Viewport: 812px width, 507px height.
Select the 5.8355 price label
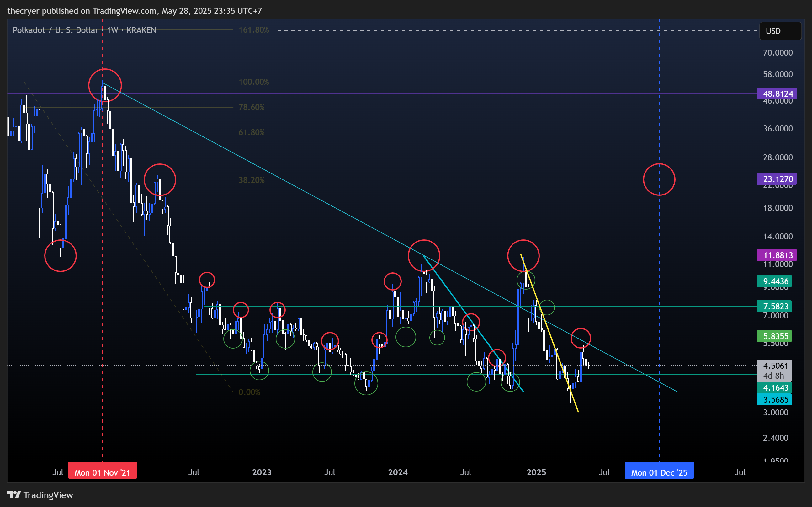(774, 336)
